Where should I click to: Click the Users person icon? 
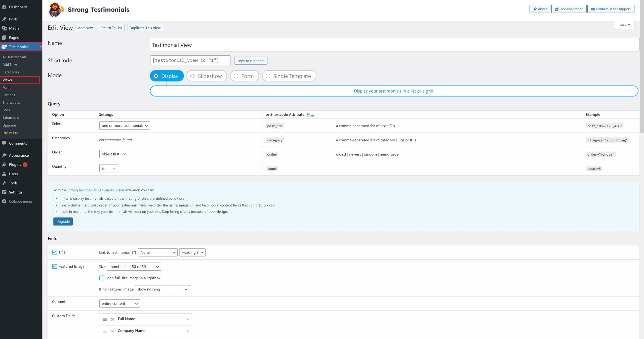click(4, 174)
